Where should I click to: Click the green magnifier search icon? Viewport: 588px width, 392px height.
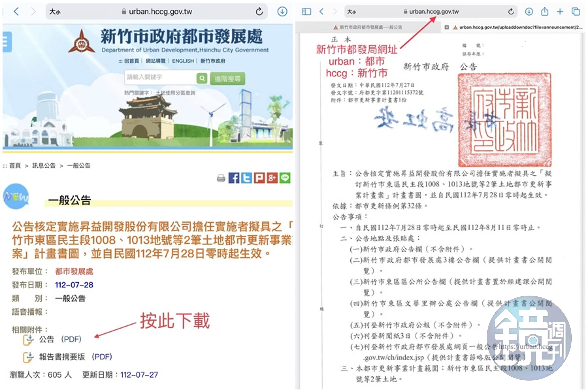coord(202,78)
